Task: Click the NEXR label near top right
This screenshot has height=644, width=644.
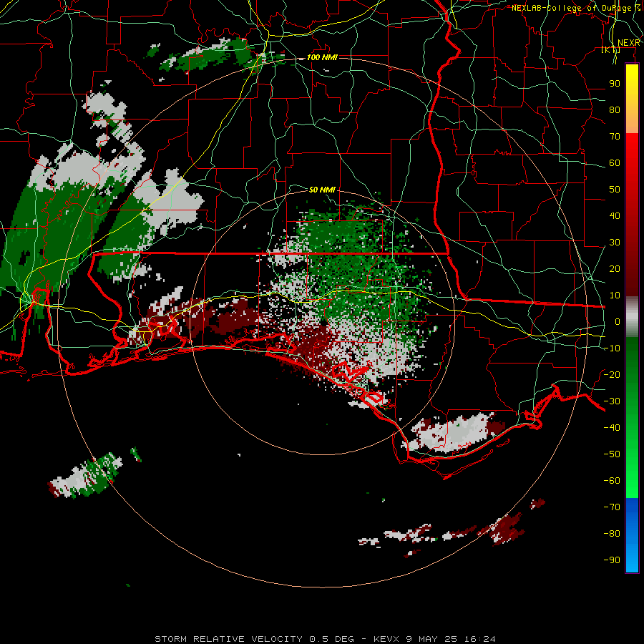Action: (629, 43)
